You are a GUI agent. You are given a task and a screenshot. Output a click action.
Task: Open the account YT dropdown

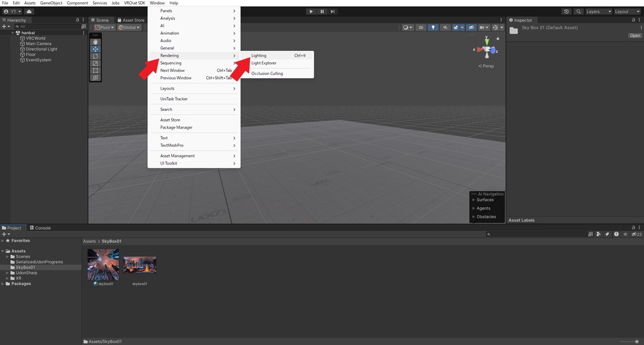13,11
